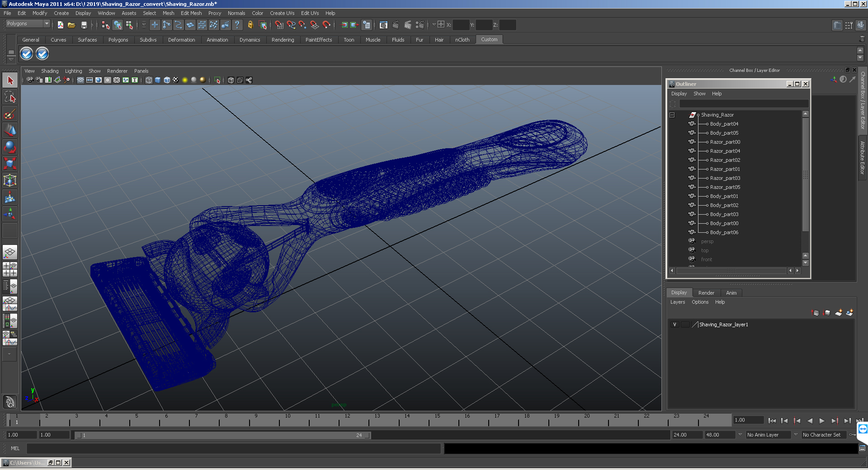Screen dimensions: 868x470
Task: Click Select by hierarchy mode icon
Action: coord(106,25)
